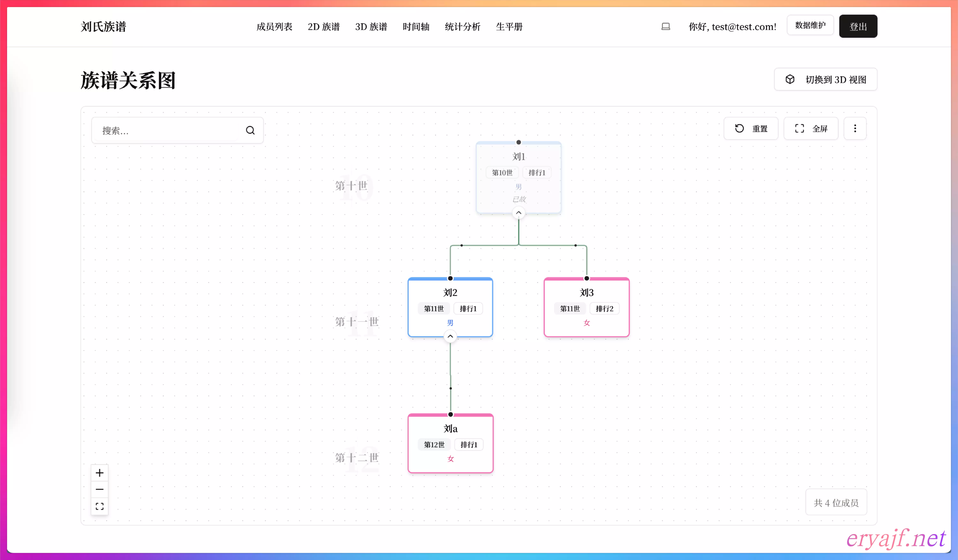The image size is (958, 560).
Task: Click the 第10世 badge on 刘1
Action: coord(502,173)
